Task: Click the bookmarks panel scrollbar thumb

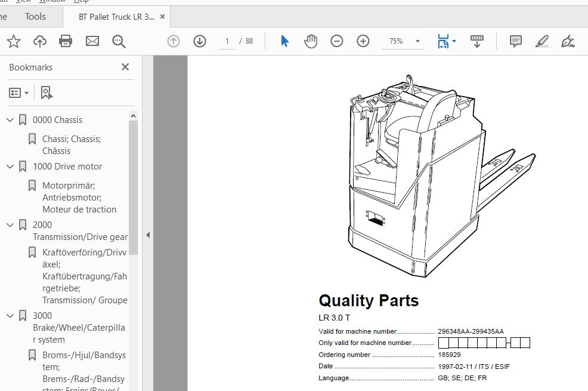Action: click(x=133, y=187)
